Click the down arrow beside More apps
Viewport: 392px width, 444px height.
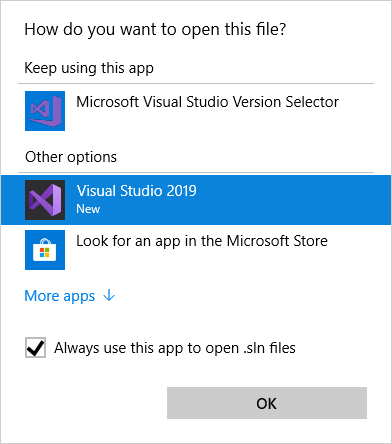[109, 296]
